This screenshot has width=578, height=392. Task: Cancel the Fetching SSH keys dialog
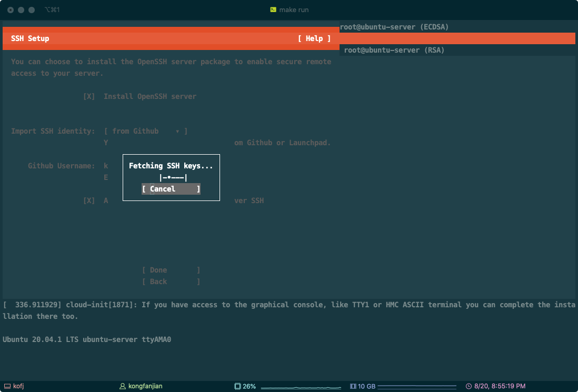[171, 189]
